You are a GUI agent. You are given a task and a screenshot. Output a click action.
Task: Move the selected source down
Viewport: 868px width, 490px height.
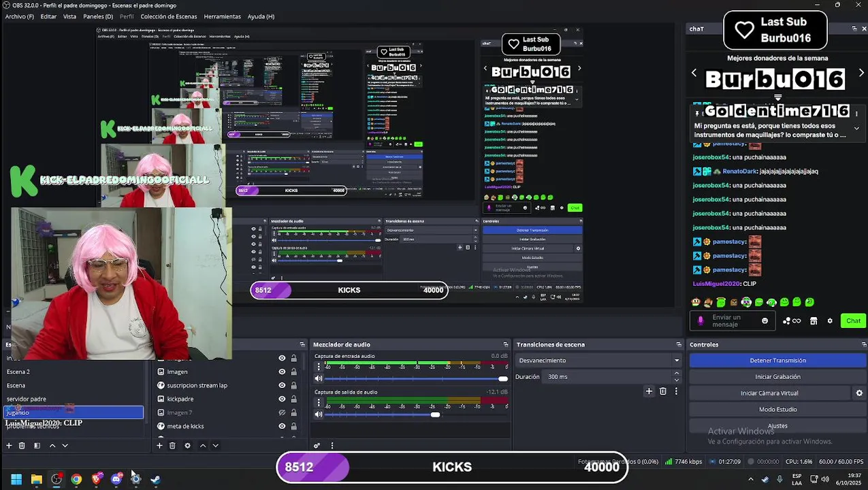pos(215,446)
